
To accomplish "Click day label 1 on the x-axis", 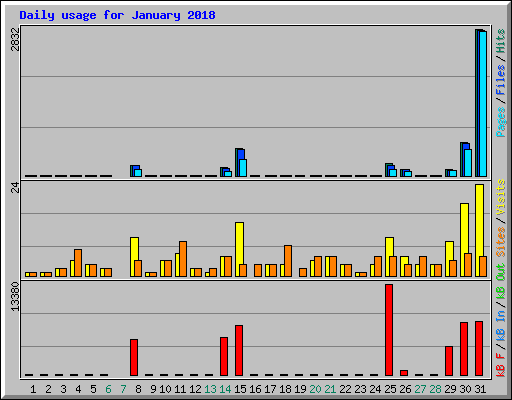I will pos(33,389).
